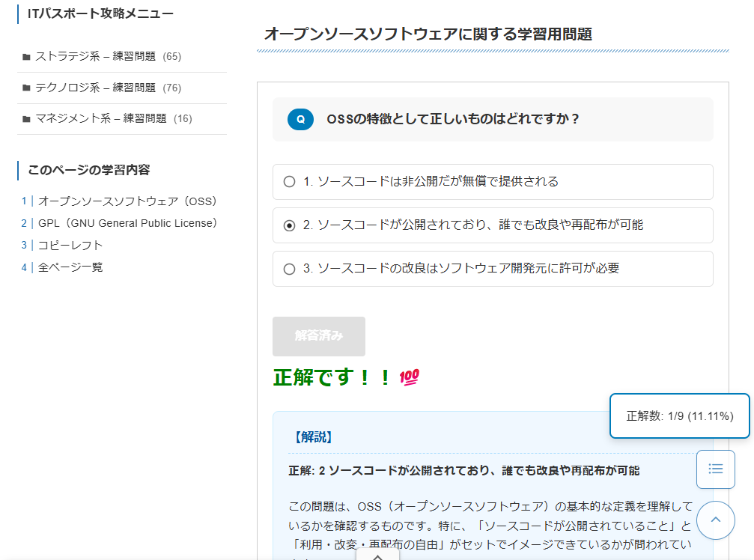The width and height of the screenshot is (754, 560).
Task: Open マネジメント系 practice problems link
Action: pos(101,119)
